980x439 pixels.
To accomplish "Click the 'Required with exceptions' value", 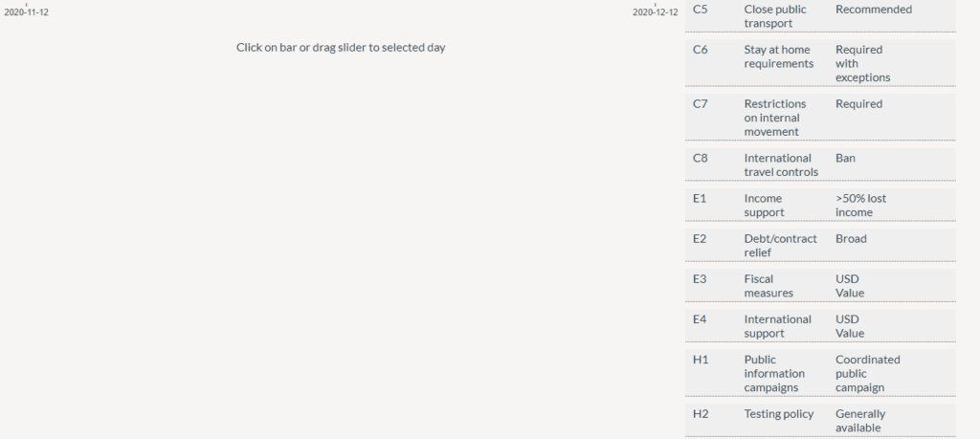I will pyautogui.click(x=863, y=64).
